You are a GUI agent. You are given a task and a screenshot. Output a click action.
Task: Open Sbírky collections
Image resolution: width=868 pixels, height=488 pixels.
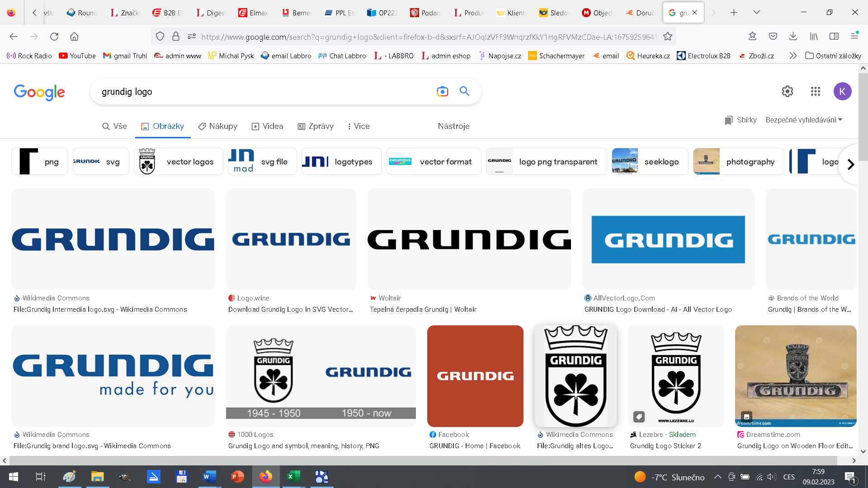coord(741,120)
